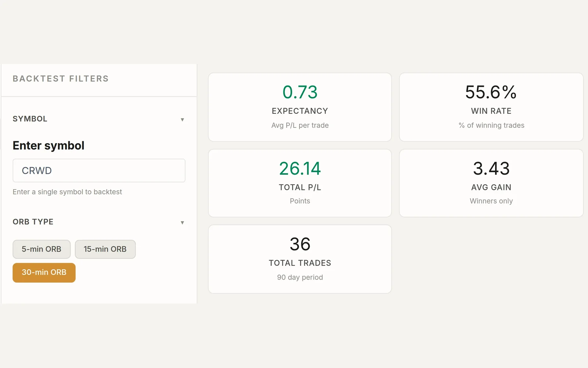Click the '90 day period' caption
Screen dimensions: 588x368
(x=300, y=277)
